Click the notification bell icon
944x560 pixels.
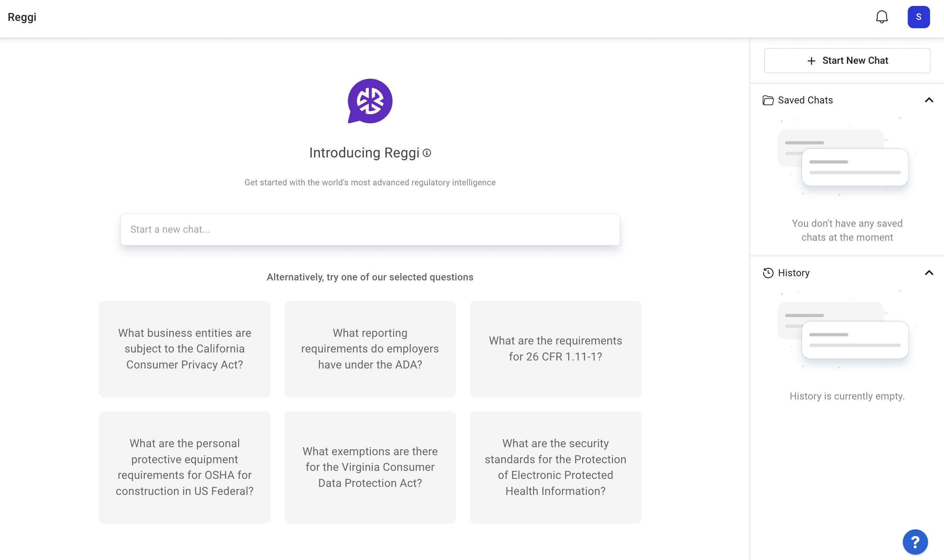point(881,17)
